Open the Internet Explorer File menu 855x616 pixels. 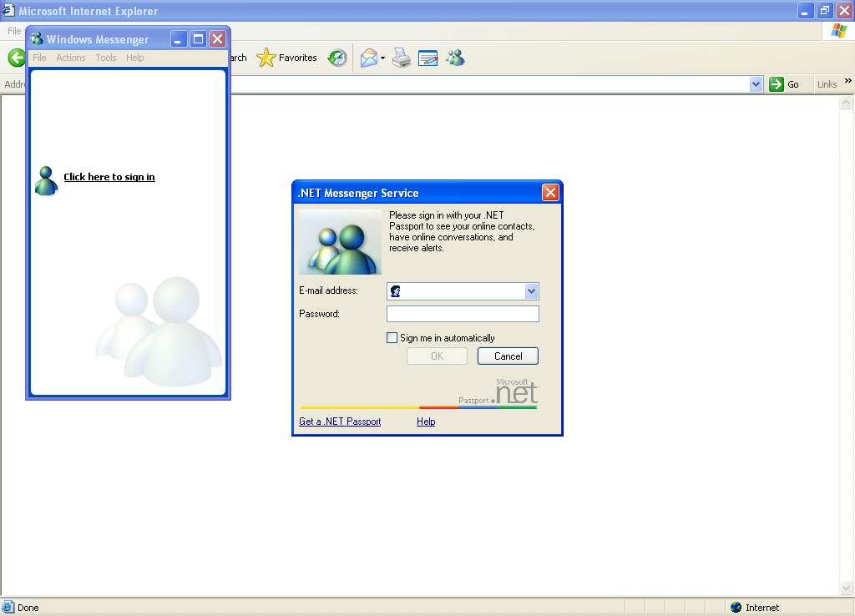(14, 31)
